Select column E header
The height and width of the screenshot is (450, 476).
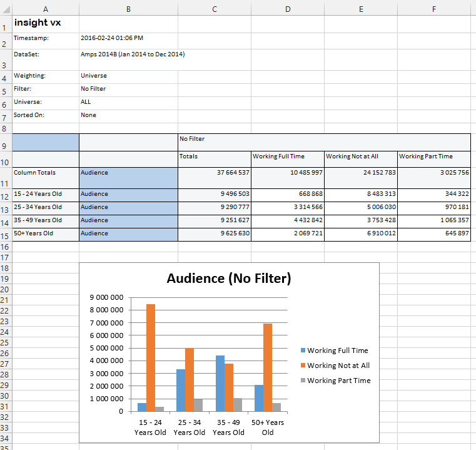pos(361,9)
